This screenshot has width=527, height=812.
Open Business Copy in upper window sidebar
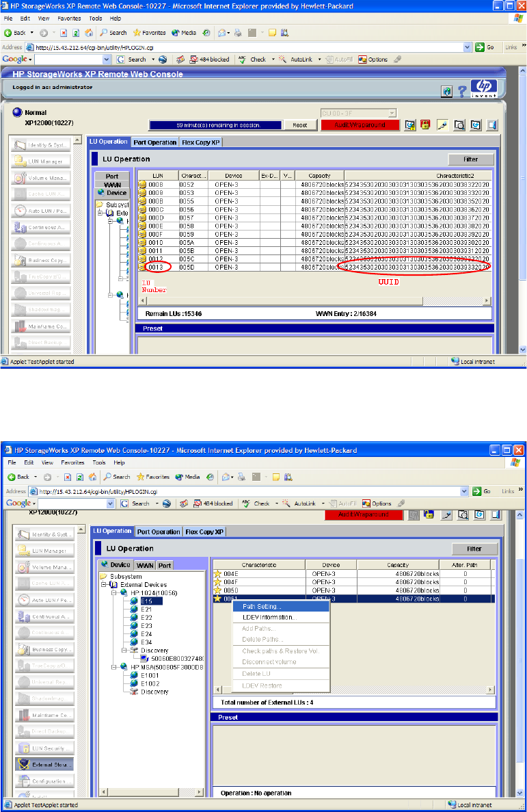pos(42,260)
